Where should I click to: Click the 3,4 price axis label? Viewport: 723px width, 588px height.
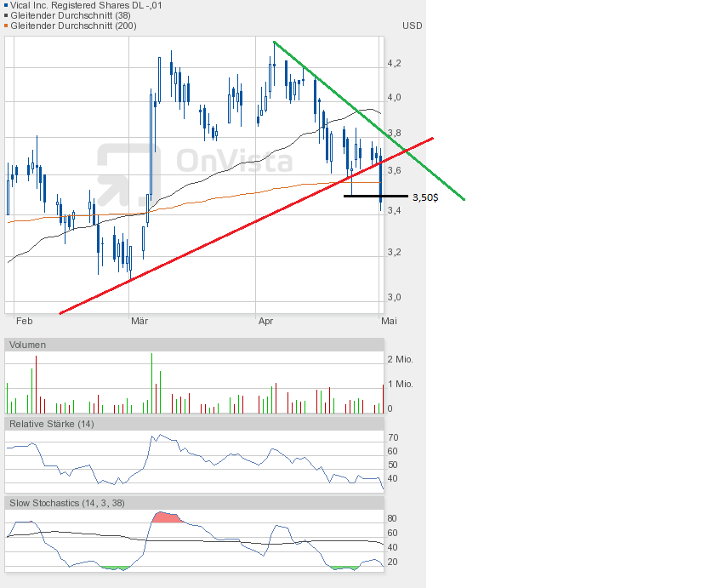pos(394,211)
